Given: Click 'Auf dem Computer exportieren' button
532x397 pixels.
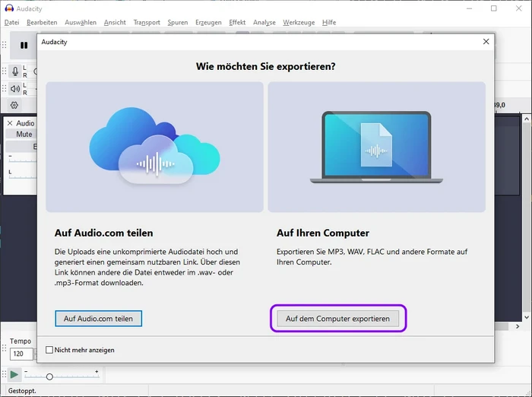Looking at the screenshot, I should 338,319.
